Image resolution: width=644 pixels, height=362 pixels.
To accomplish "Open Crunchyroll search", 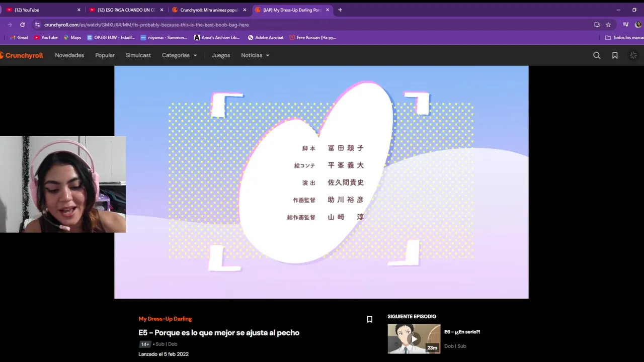I will [x=597, y=55].
